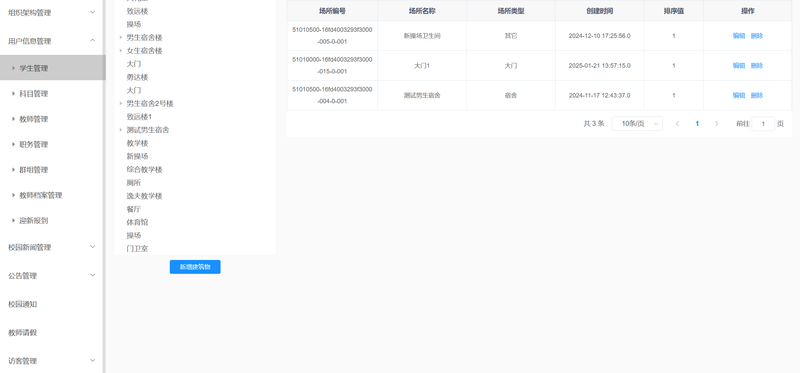Select 新操场 in the building tree
The image size is (800, 373).
coord(137,156)
